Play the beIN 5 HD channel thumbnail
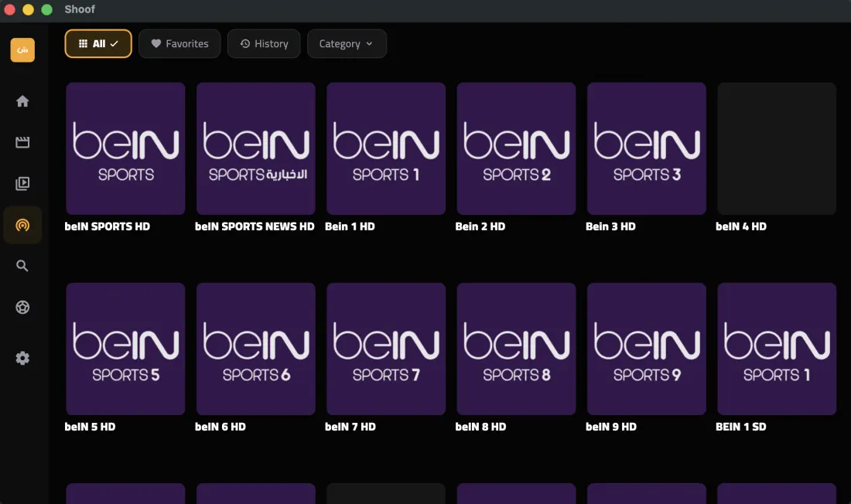This screenshot has width=851, height=504. 125,349
